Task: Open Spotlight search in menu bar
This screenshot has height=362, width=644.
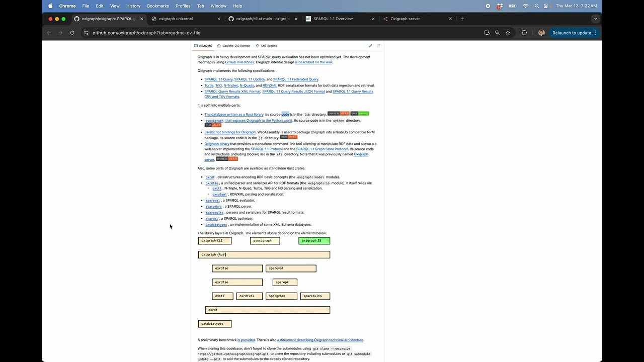Action: [537, 6]
